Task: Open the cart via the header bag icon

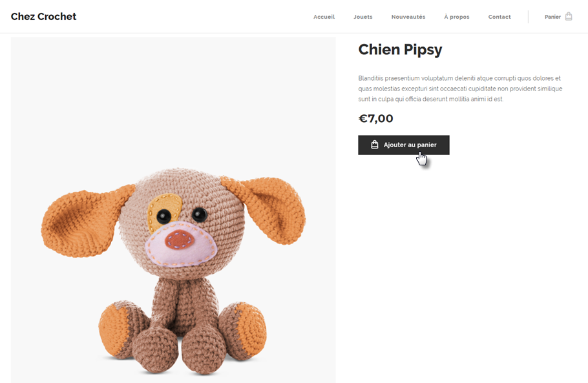Action: point(569,16)
